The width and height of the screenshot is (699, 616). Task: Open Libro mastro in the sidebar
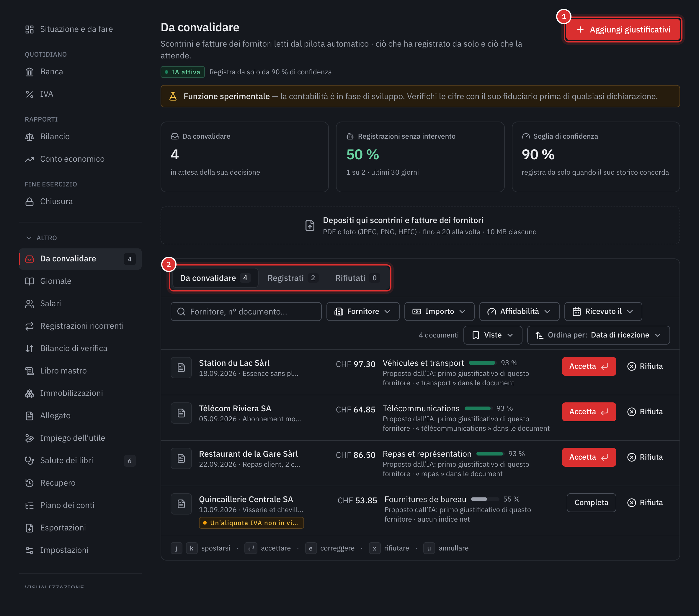click(80, 371)
